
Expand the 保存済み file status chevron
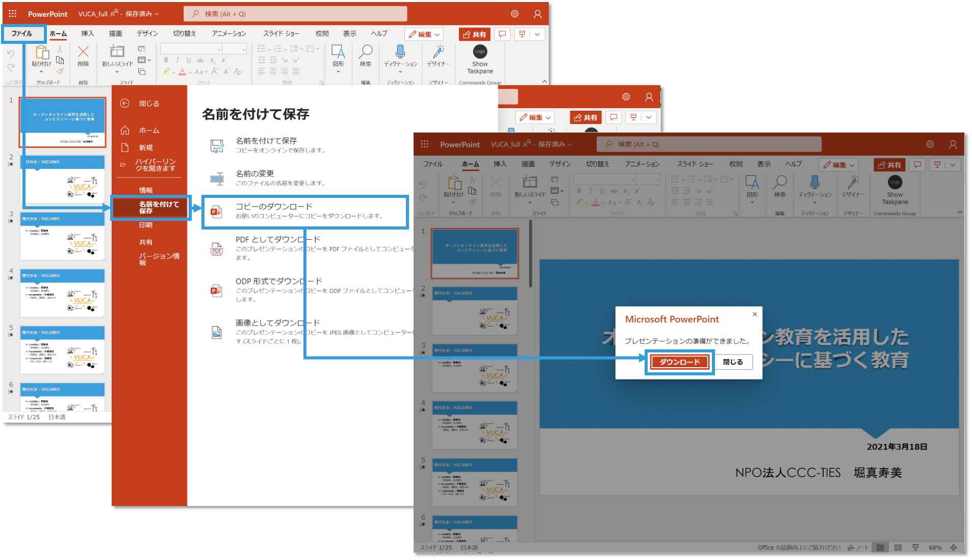(157, 14)
